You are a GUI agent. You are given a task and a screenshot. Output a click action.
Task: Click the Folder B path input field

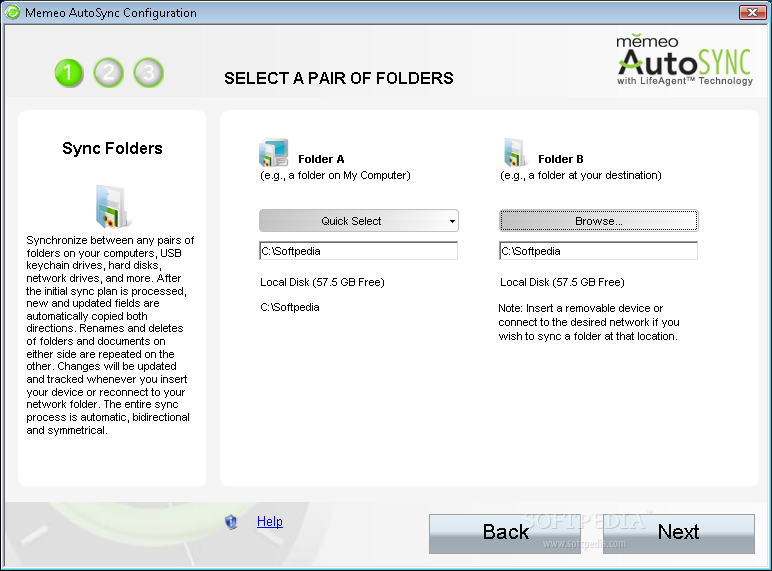[599, 251]
